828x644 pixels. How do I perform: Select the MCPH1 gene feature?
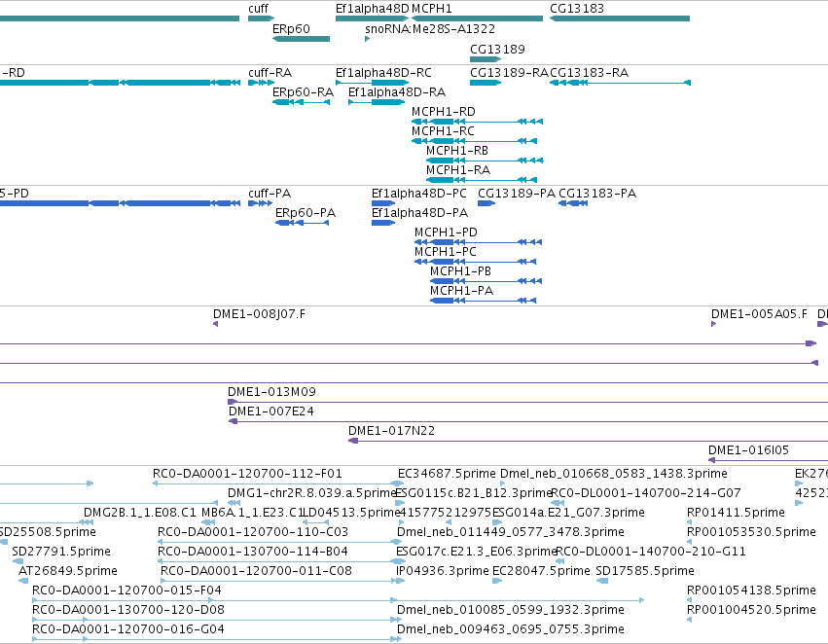478,18
